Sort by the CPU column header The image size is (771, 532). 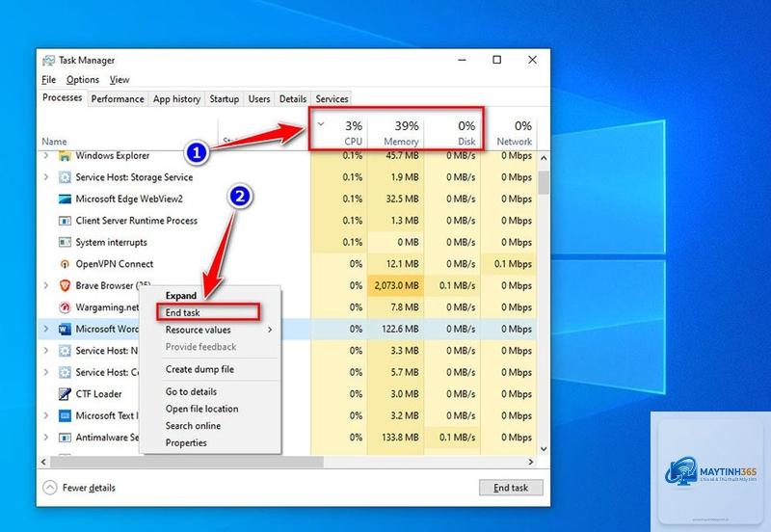coord(339,133)
